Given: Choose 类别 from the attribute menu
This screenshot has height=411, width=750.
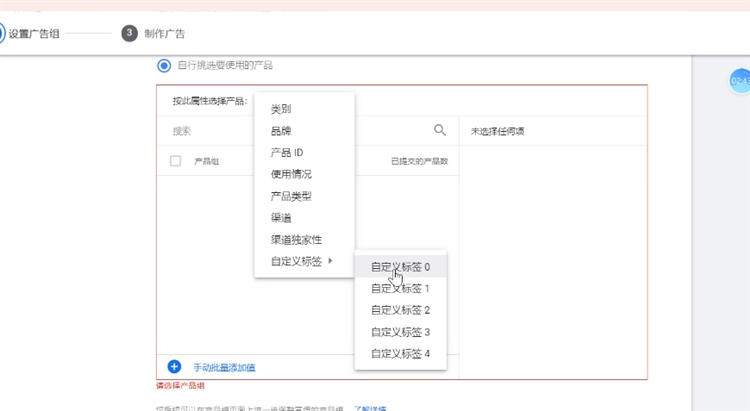Looking at the screenshot, I should click(x=281, y=109).
